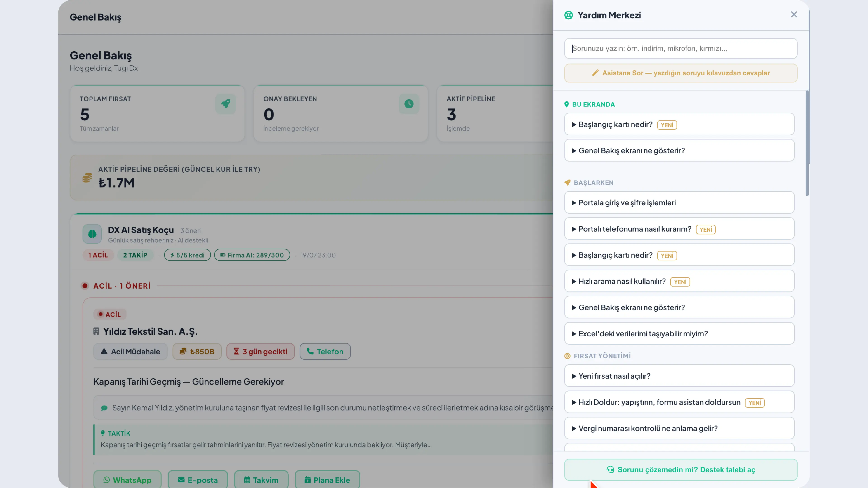Expand Excel'deki verilerimi taşıyabilir miyim?
The width and height of the screenshot is (868, 488).
point(679,333)
